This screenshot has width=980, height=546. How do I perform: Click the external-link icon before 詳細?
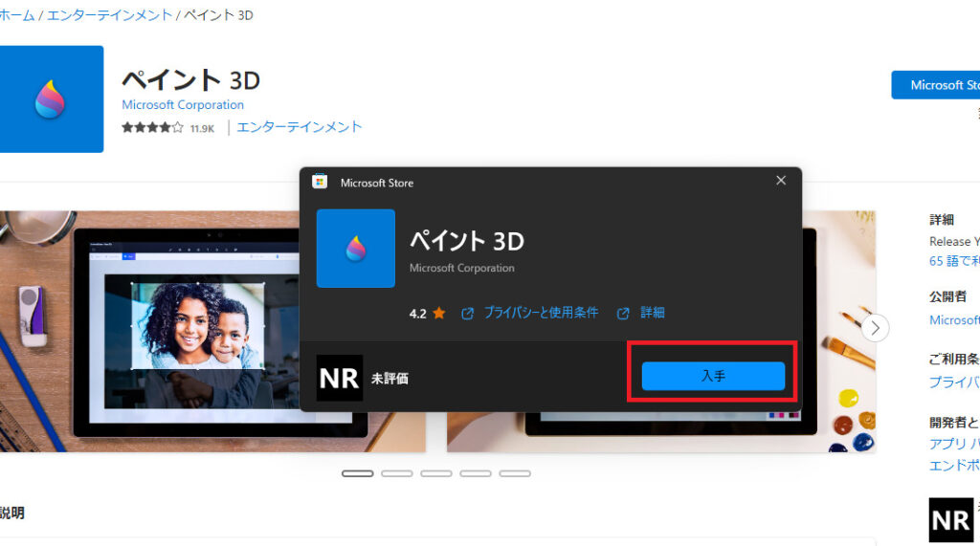click(623, 314)
